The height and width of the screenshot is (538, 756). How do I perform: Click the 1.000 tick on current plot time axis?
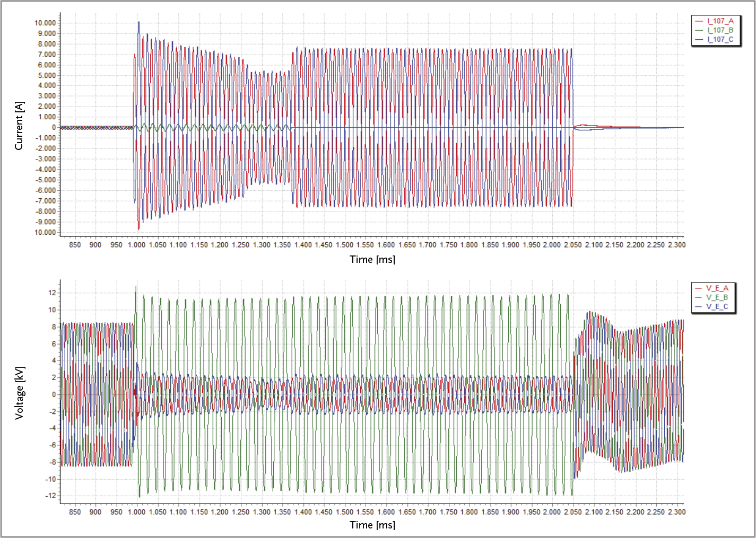coord(137,245)
